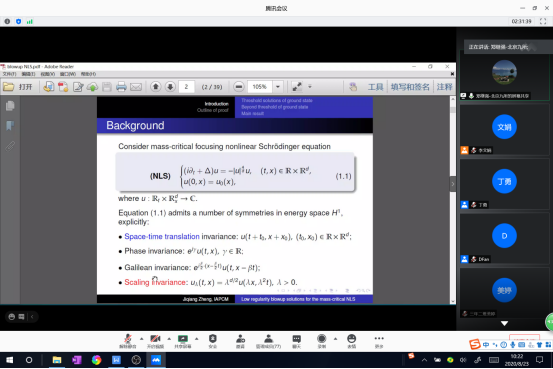Expand the arrow next to video button

pos(169,339)
